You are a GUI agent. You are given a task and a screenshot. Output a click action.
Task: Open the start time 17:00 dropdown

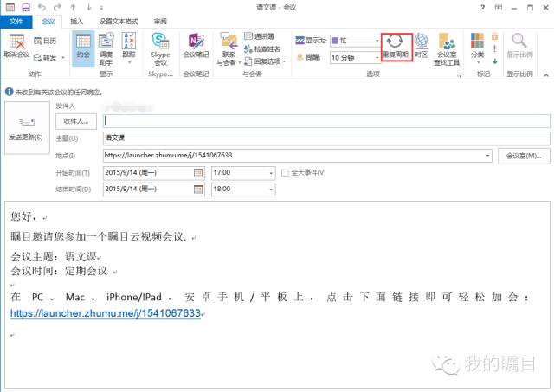tap(271, 173)
